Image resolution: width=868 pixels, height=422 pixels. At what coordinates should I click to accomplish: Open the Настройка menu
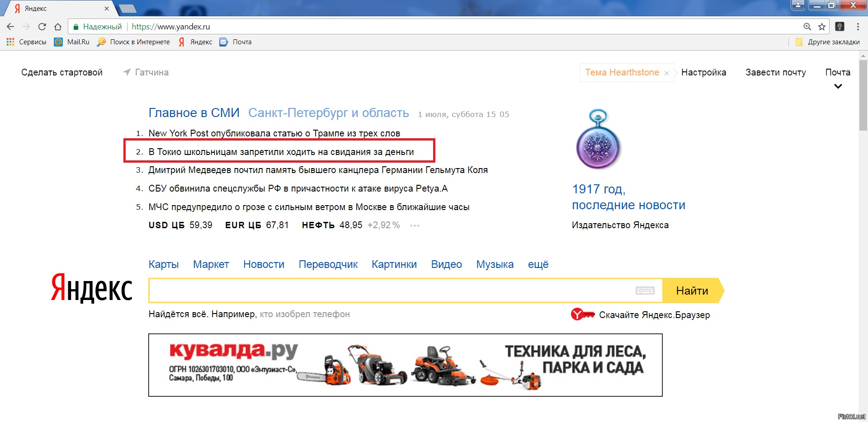pos(703,72)
